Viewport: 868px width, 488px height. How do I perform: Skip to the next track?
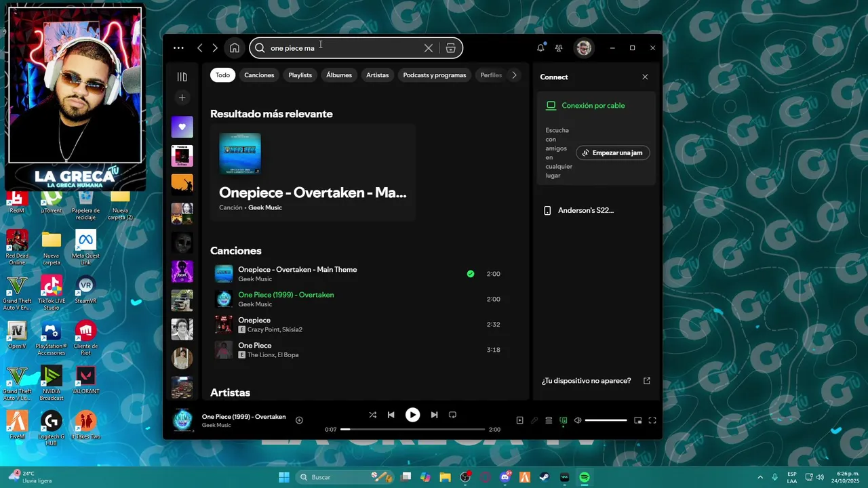tap(434, 415)
